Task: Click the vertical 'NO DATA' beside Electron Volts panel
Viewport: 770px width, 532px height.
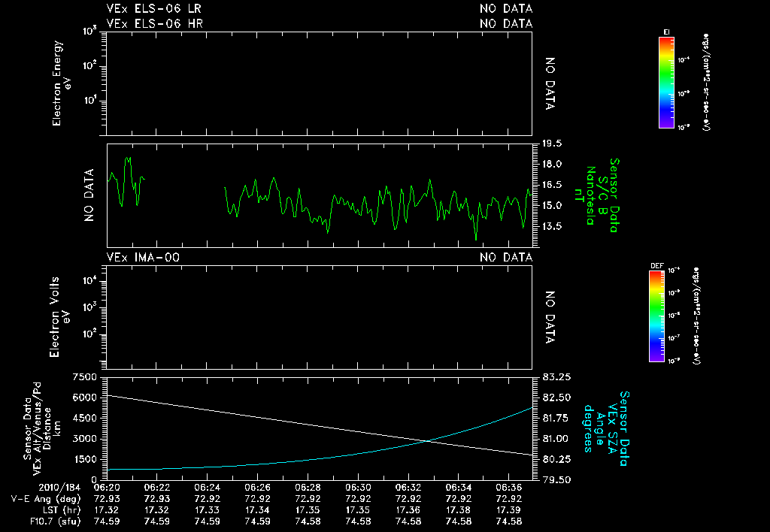Action: pos(550,317)
